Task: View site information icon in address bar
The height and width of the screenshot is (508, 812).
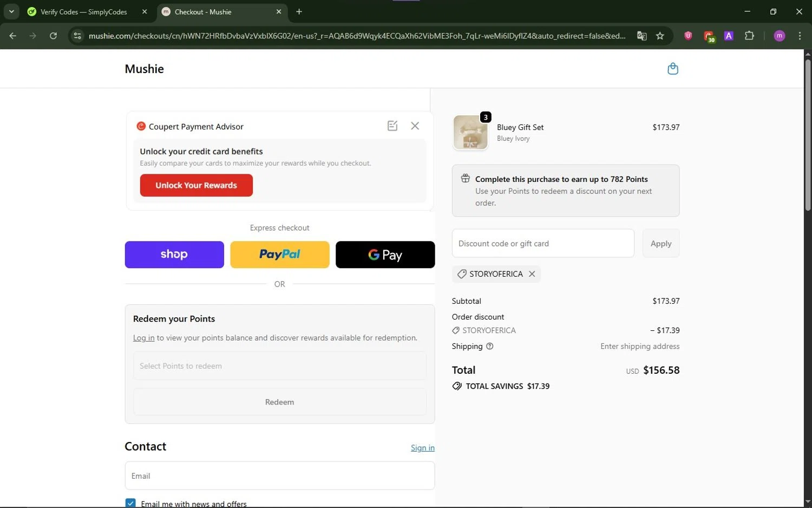Action: 77,36
